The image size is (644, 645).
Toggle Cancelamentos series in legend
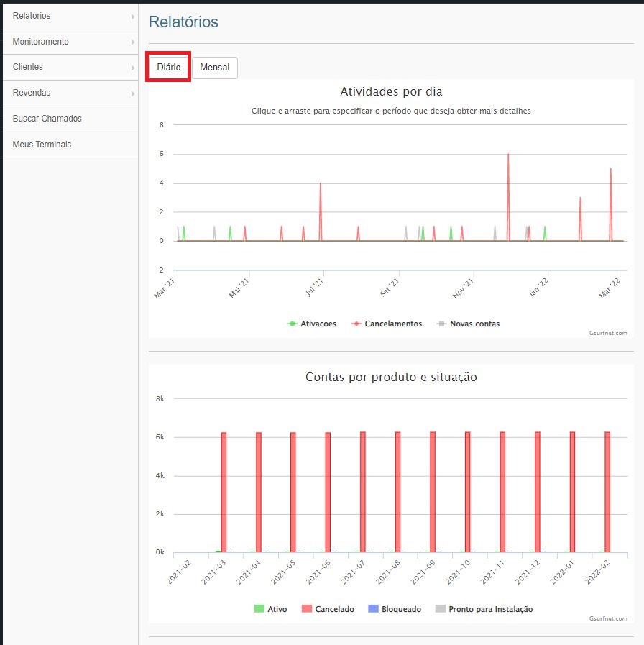[392, 324]
